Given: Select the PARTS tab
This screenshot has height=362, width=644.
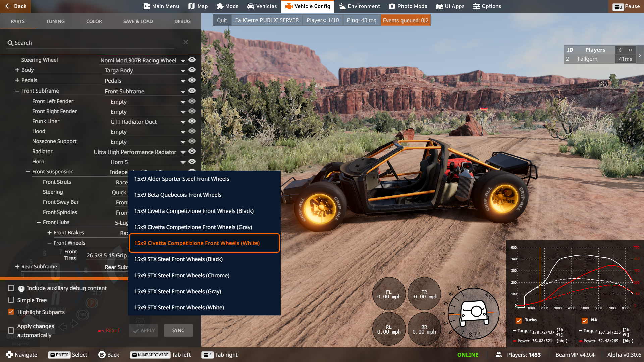Looking at the screenshot, I should (18, 21).
